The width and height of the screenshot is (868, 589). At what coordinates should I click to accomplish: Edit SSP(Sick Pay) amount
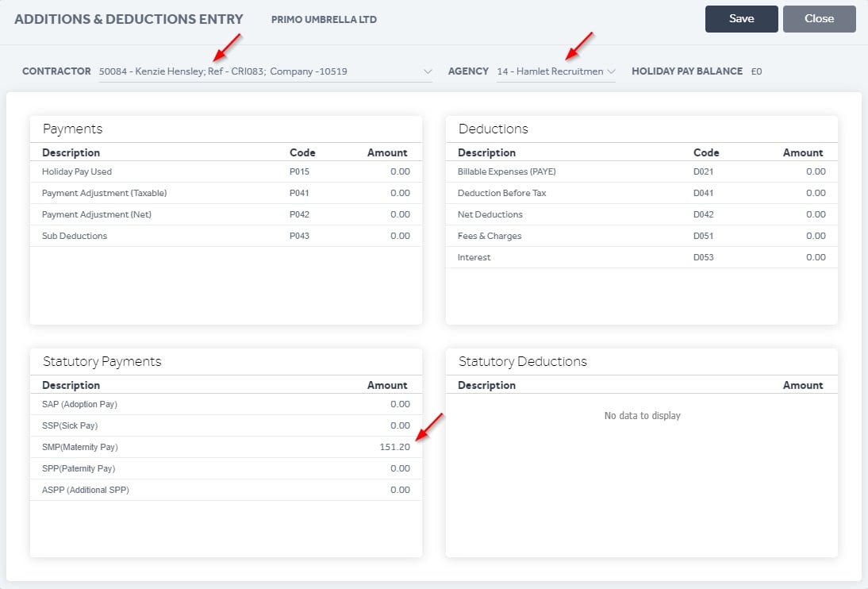[x=400, y=425]
